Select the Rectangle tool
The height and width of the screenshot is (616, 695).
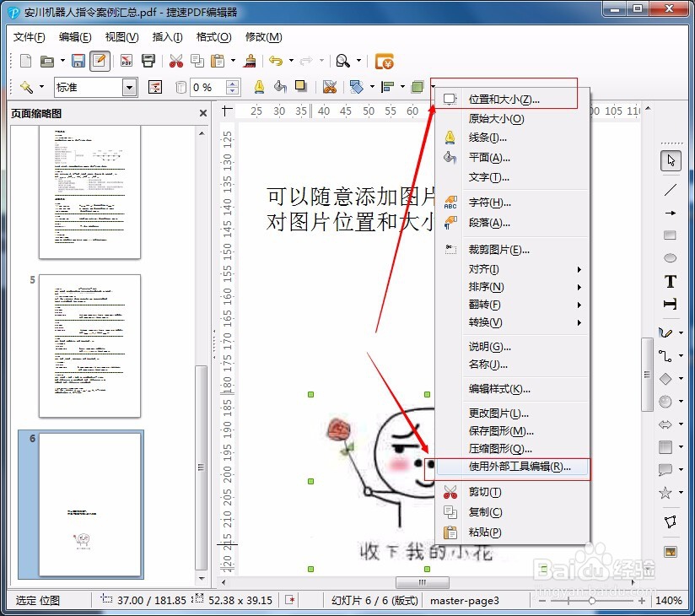671,235
